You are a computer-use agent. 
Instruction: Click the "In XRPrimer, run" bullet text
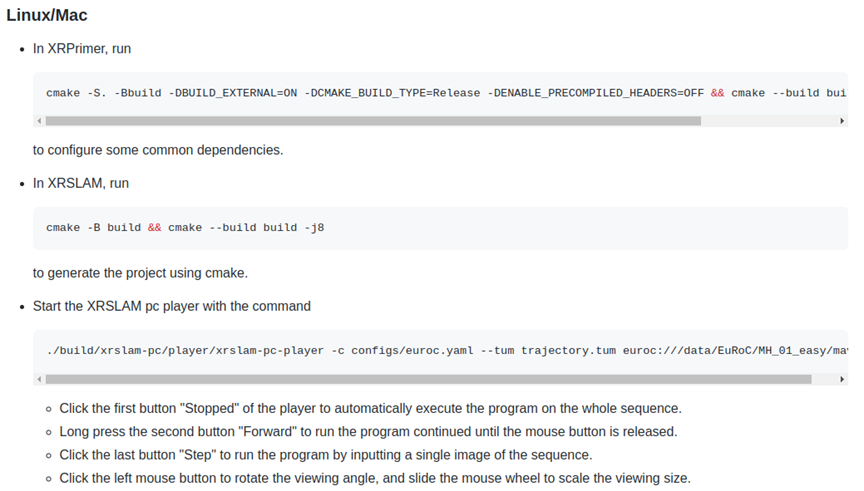coord(82,48)
